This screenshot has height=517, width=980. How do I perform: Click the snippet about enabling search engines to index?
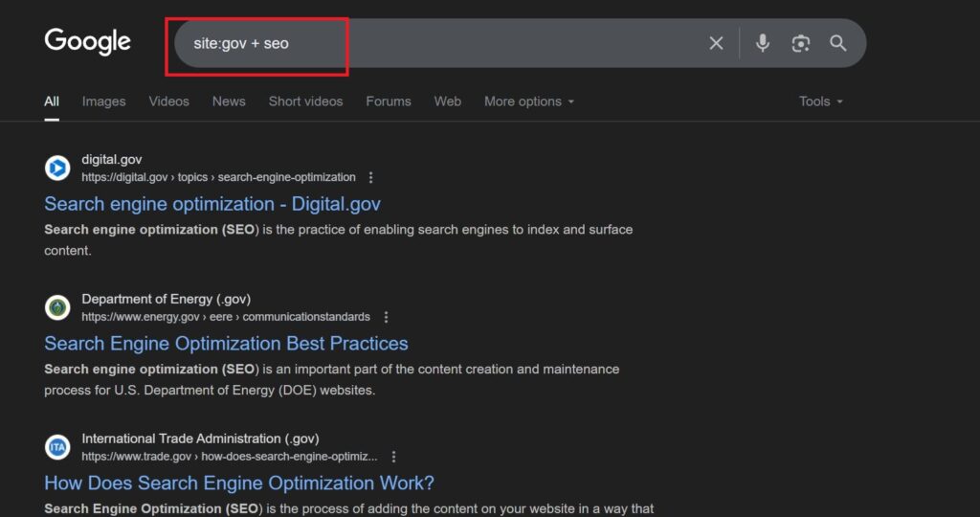[x=339, y=240]
